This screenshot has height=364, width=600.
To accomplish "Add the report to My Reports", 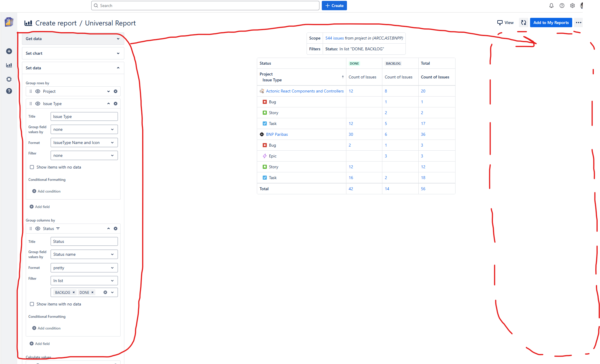I will tap(551, 23).
